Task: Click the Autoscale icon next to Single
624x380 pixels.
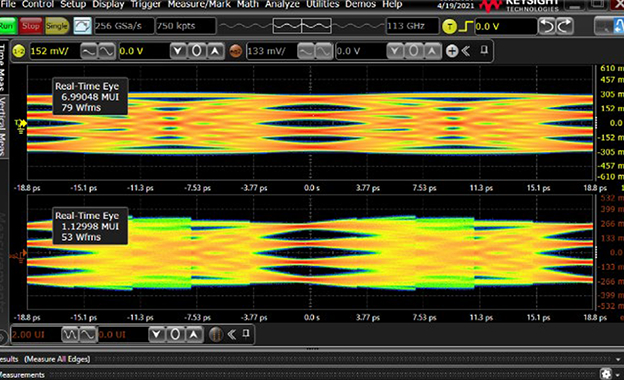Action: click(x=82, y=26)
